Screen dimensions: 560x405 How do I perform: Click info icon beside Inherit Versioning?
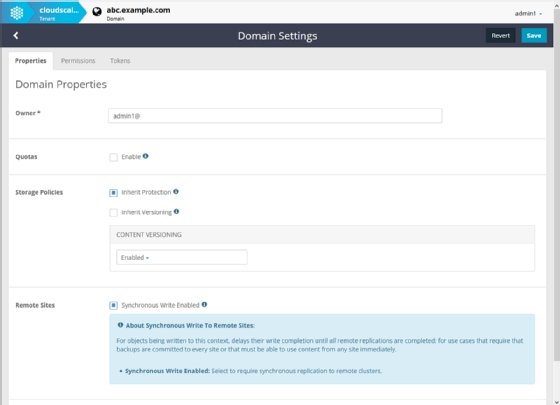pos(176,212)
